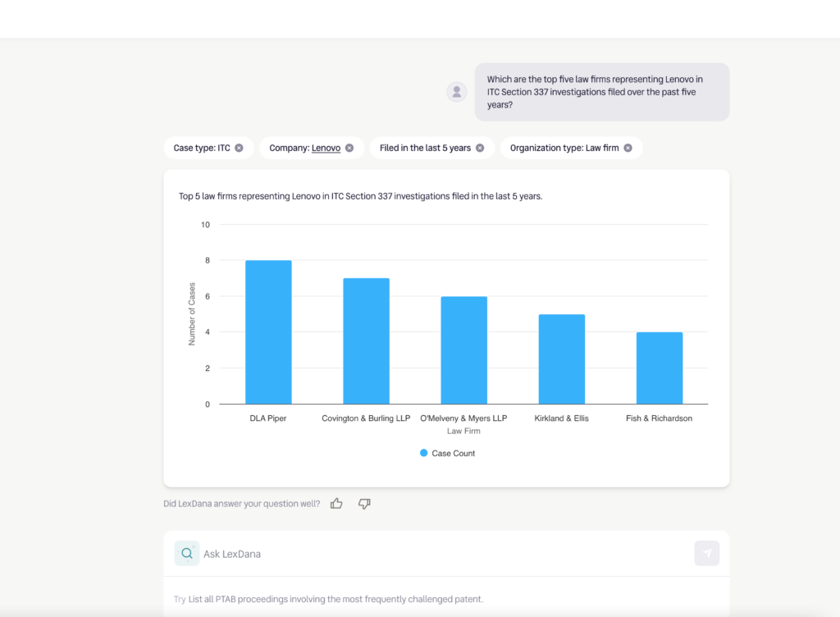Remove the Organization type: Law firm filter

[628, 148]
